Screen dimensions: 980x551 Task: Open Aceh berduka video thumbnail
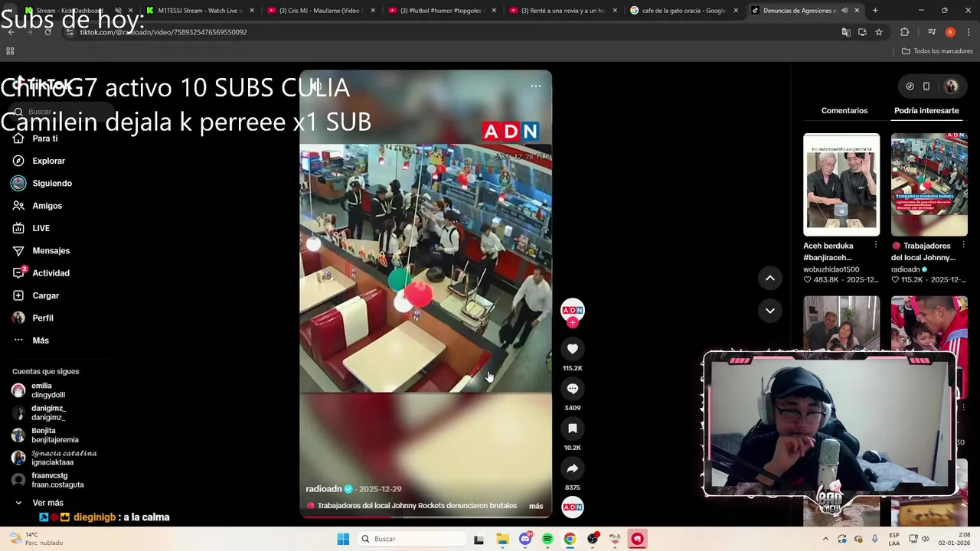[841, 184]
